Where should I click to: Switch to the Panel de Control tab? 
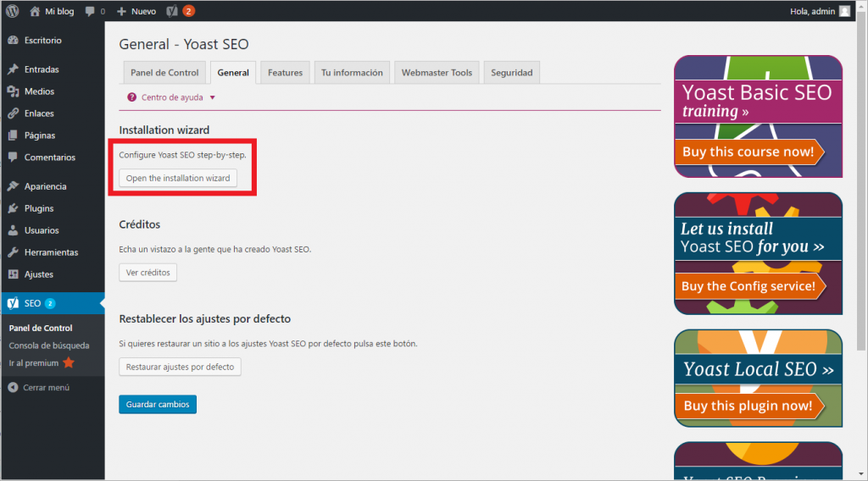[x=164, y=73]
